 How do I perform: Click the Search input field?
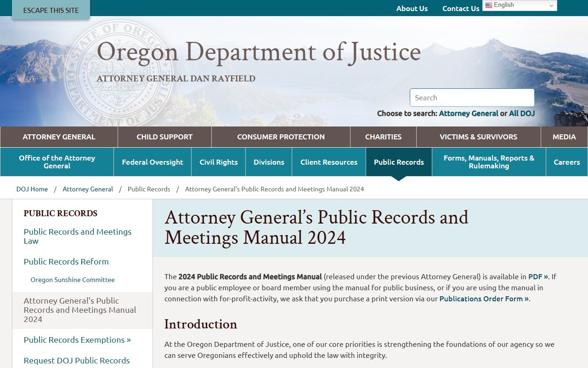tap(472, 98)
